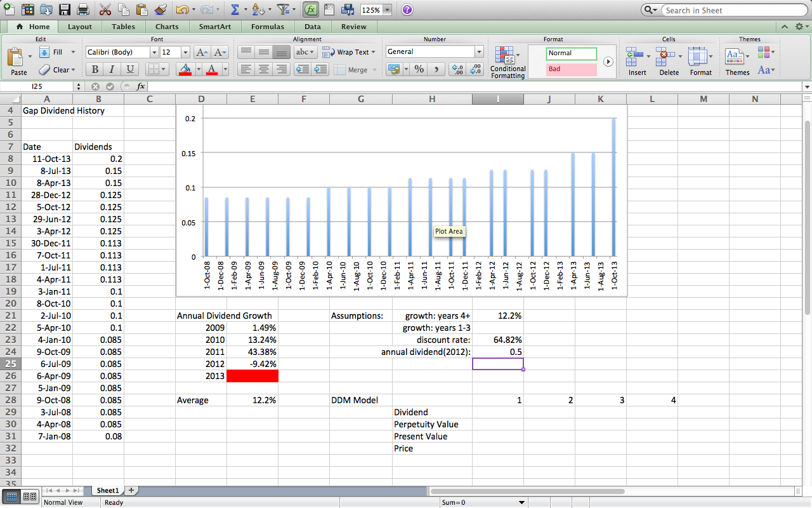This screenshot has width=812, height=508.
Task: Expand the Fill menu in Edit group
Action: tap(73, 52)
